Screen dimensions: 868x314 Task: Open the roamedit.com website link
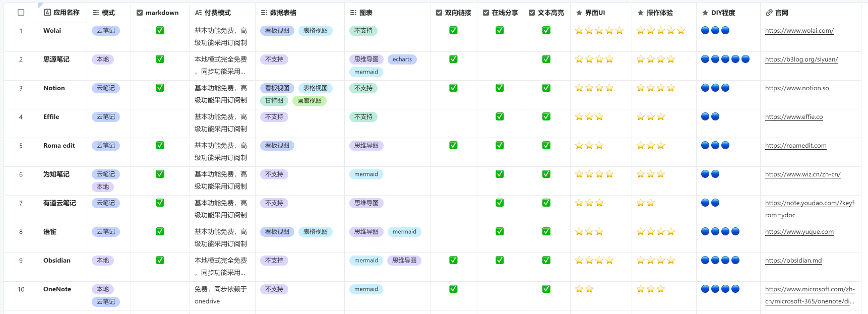coord(795,146)
